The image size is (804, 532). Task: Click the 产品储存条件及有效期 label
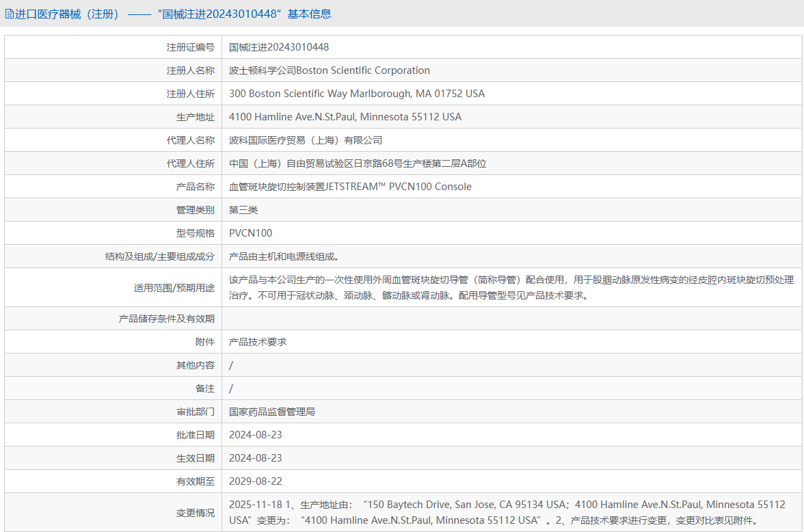click(x=167, y=319)
